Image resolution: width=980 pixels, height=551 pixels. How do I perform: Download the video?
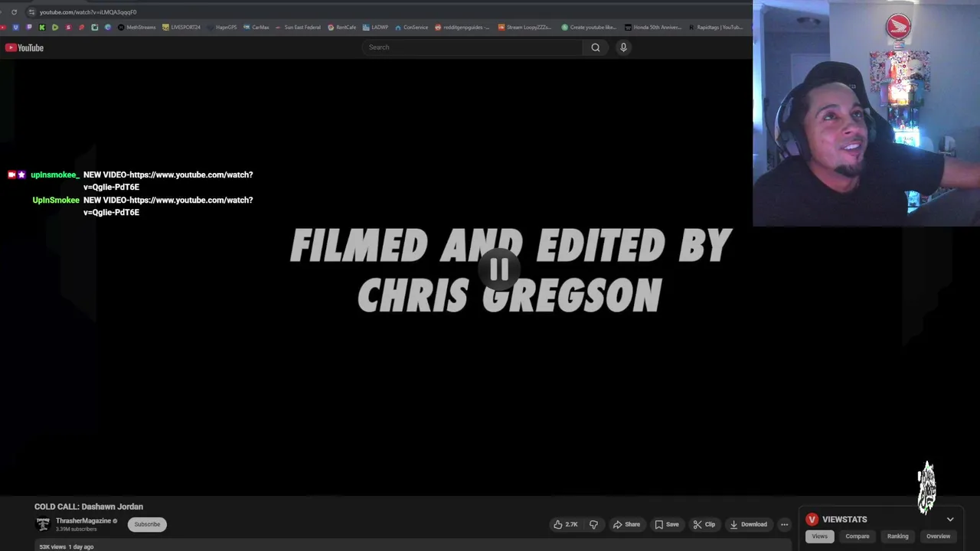tap(748, 524)
